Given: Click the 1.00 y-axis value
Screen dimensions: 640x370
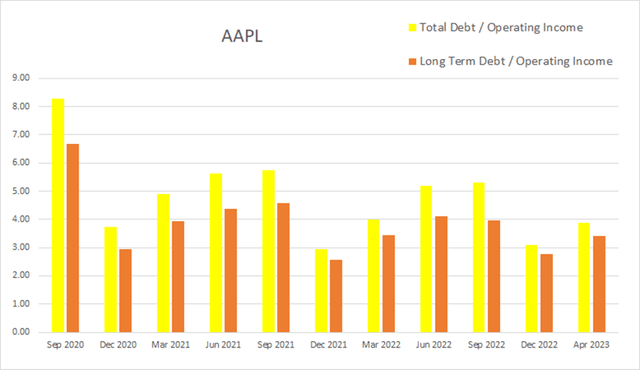Looking at the screenshot, I should point(21,304).
